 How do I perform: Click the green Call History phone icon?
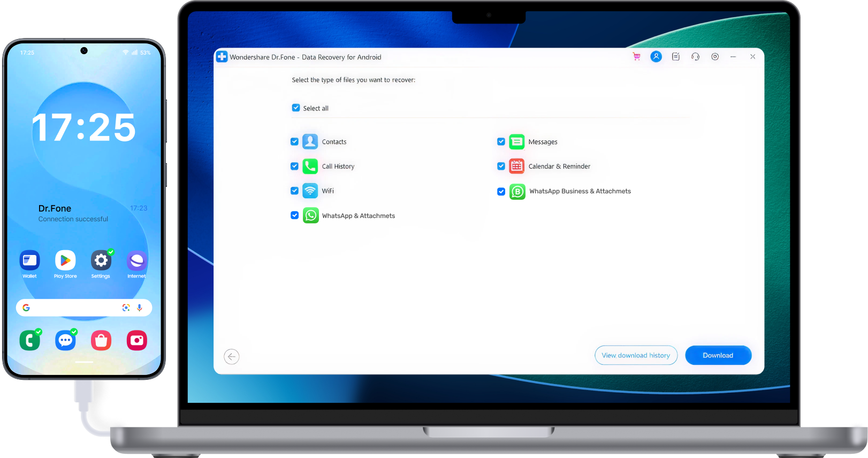pos(310,166)
